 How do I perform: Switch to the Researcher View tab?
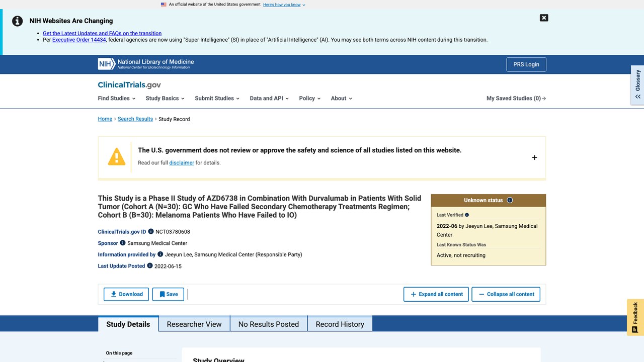pyautogui.click(x=194, y=324)
